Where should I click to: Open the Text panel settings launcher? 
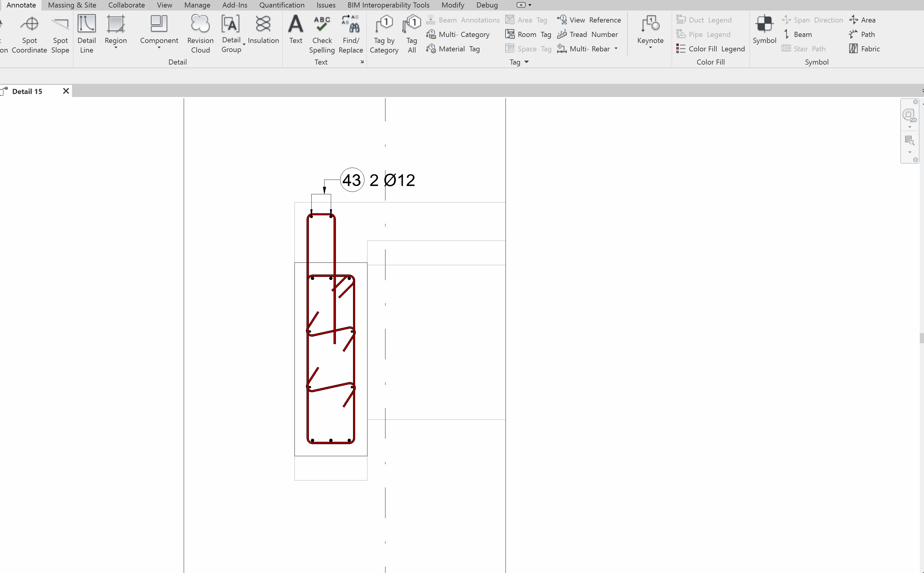click(362, 62)
